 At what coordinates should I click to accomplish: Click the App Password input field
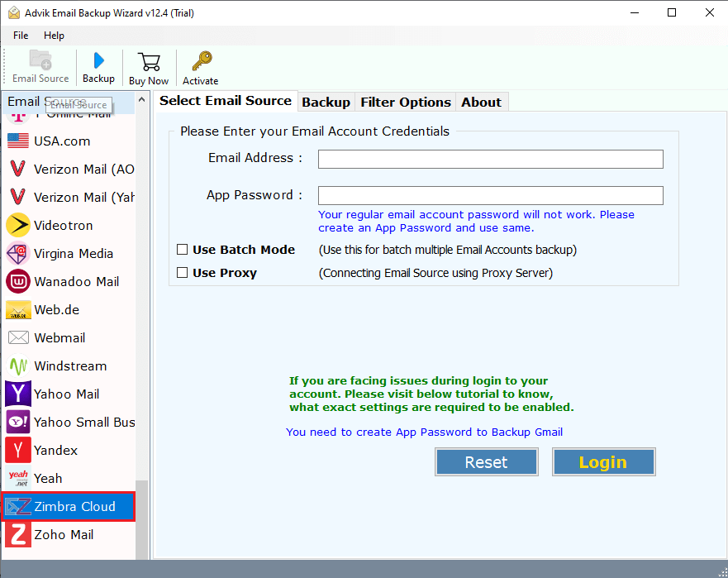490,195
